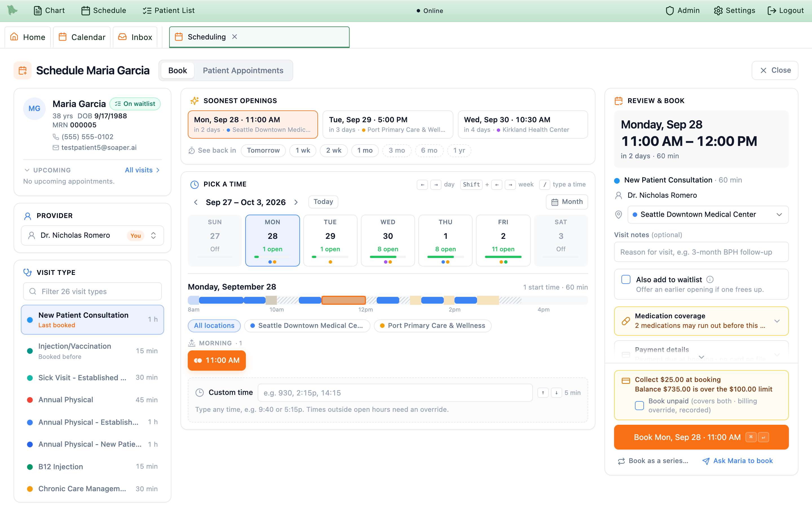This screenshot has width=812, height=507.
Task: Close the Scheduling tab with its X
Action: coord(235,37)
